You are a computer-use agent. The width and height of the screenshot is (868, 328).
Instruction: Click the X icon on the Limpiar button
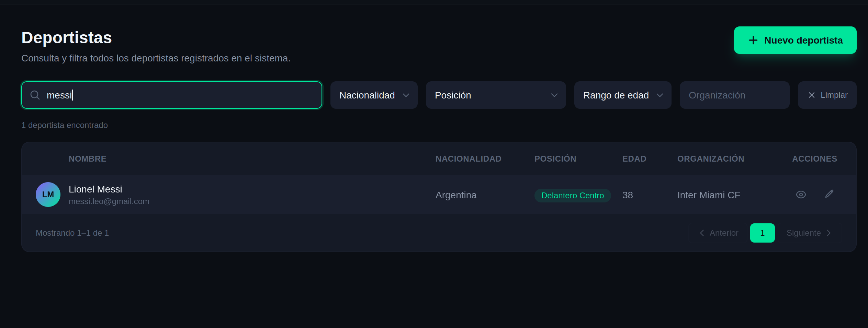coord(812,95)
